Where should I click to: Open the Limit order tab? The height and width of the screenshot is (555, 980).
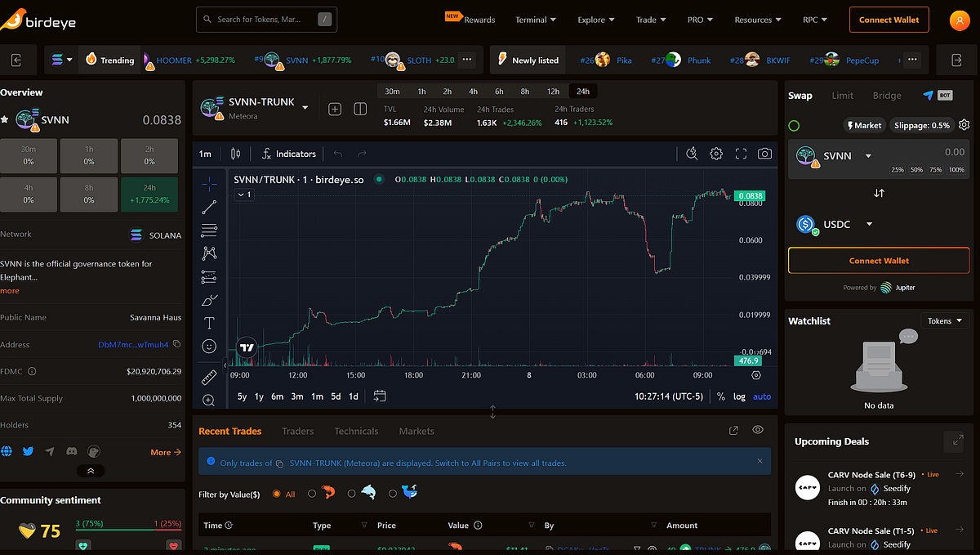(843, 96)
